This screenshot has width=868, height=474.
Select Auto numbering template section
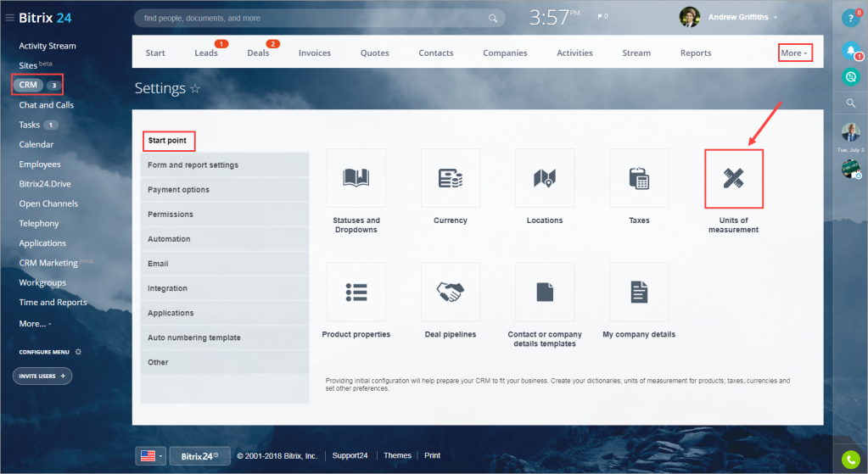point(225,337)
